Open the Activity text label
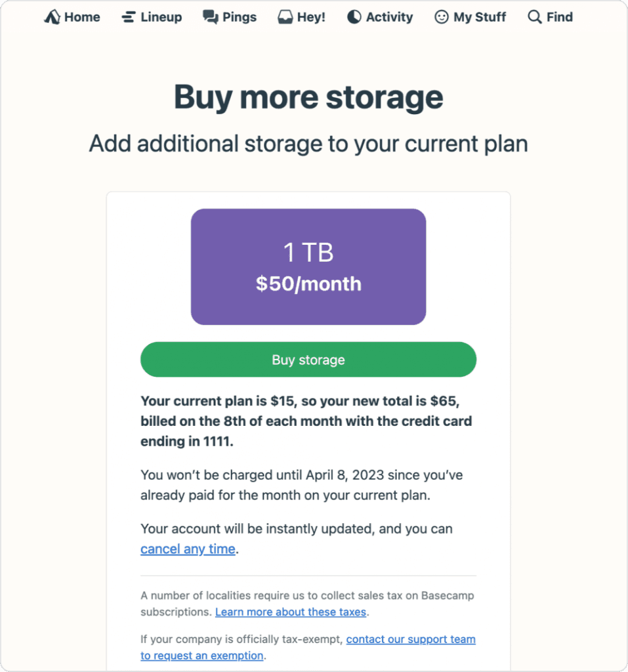 pos(390,18)
